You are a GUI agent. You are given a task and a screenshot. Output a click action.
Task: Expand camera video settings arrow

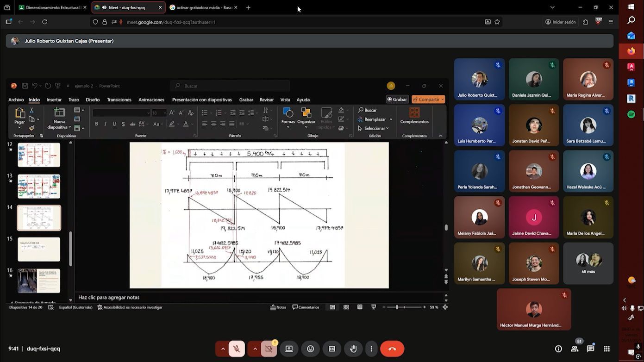tap(255, 349)
